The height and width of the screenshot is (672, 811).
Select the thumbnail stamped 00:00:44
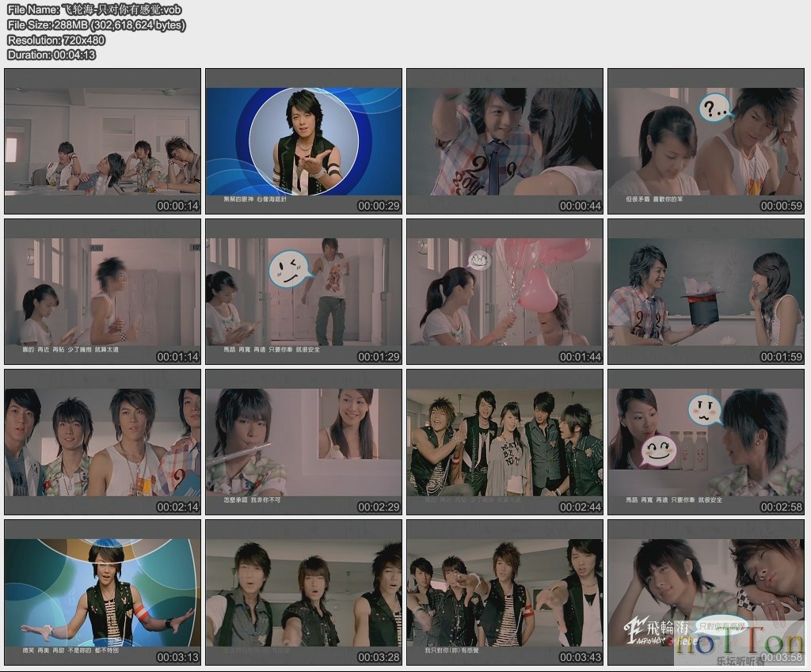pos(504,141)
